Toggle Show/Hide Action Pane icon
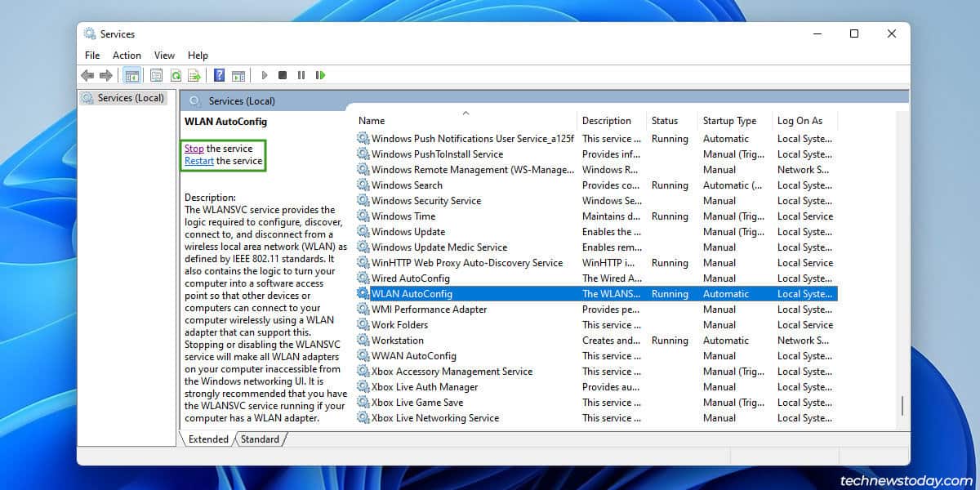 click(x=238, y=75)
